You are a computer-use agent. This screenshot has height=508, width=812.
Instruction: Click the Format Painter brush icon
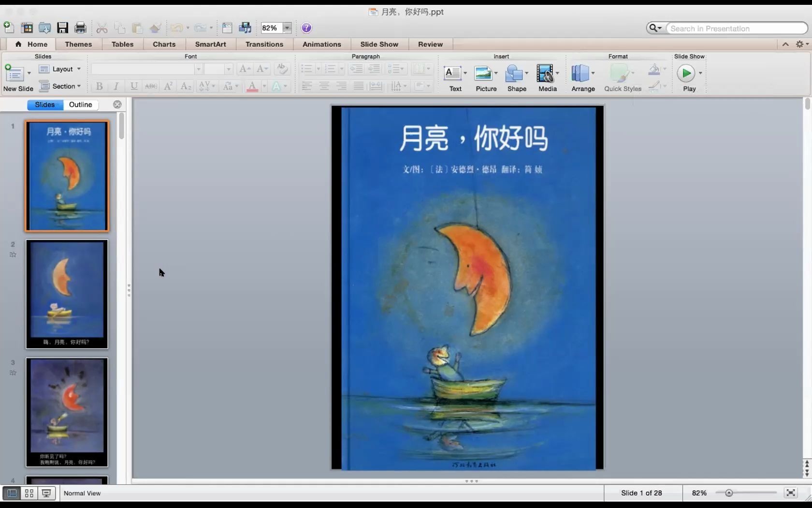(155, 28)
